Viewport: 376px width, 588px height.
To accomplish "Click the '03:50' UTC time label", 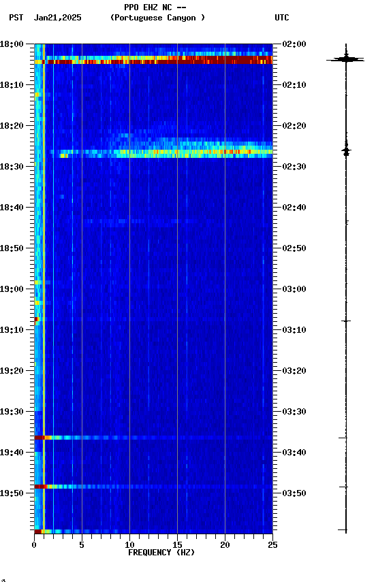I will tap(294, 493).
